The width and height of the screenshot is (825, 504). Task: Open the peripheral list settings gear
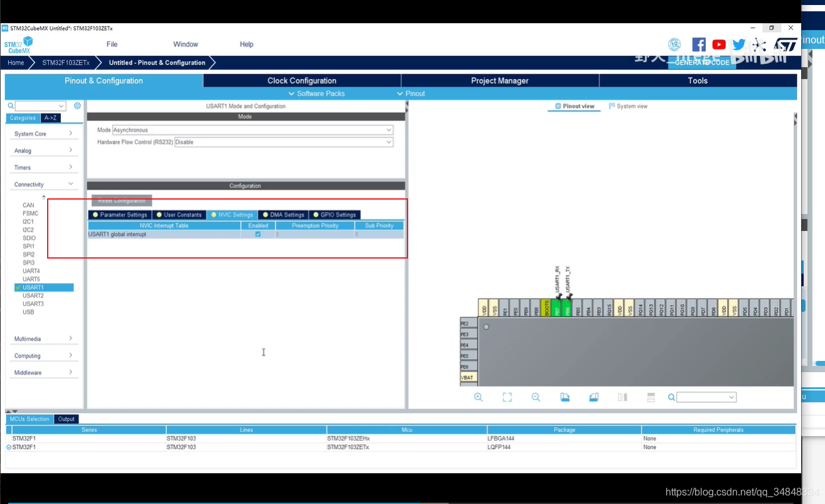[78, 105]
